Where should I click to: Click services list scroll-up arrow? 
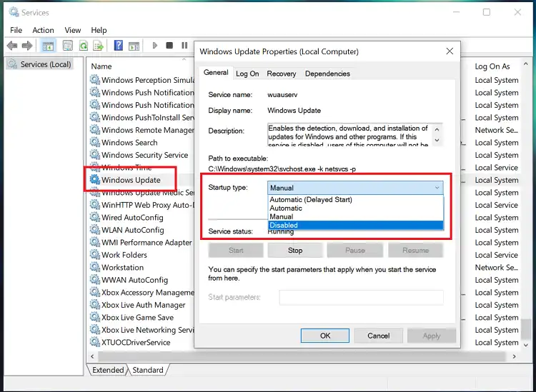coord(526,64)
